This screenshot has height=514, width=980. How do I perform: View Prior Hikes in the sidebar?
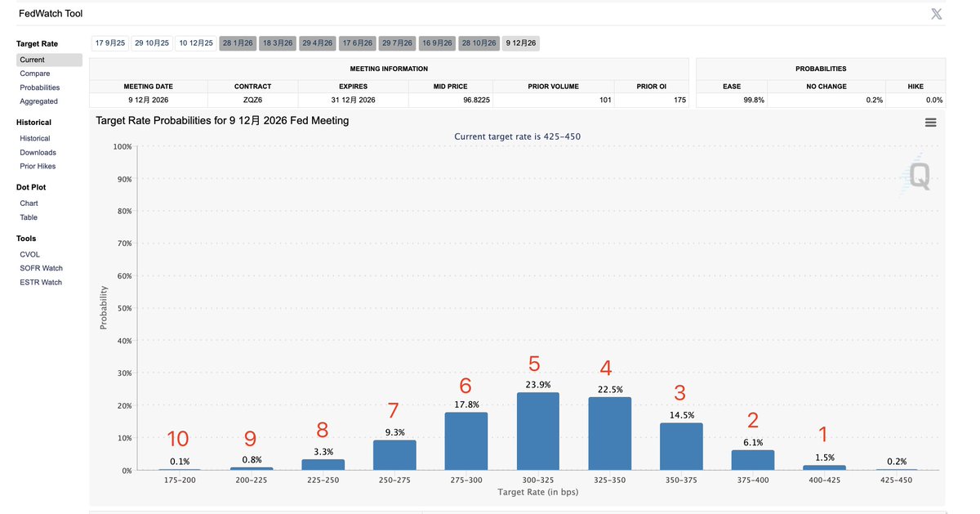pyautogui.click(x=38, y=166)
